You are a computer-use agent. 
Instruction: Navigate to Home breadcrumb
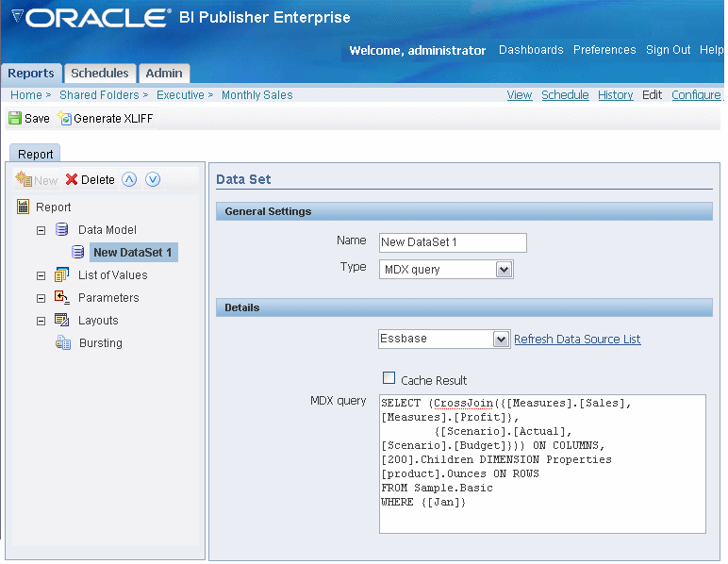pyautogui.click(x=26, y=94)
